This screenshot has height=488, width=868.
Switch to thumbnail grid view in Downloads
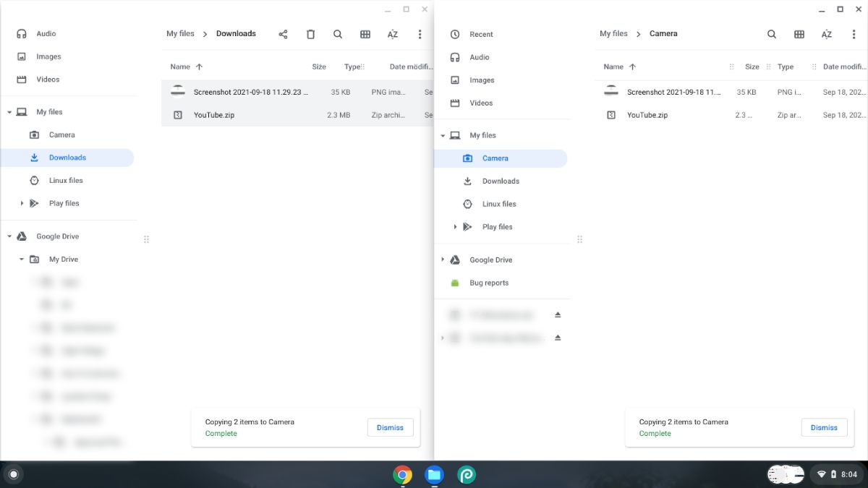tap(365, 33)
